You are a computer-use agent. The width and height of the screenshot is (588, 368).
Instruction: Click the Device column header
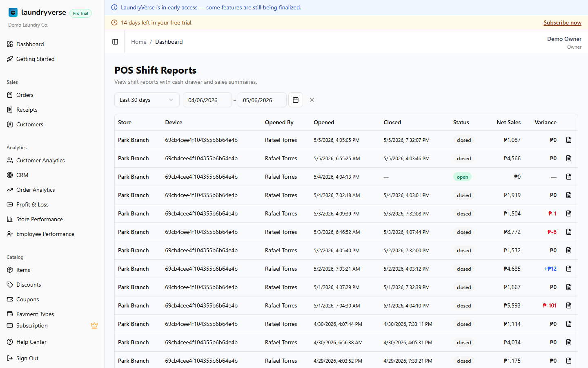coord(174,122)
